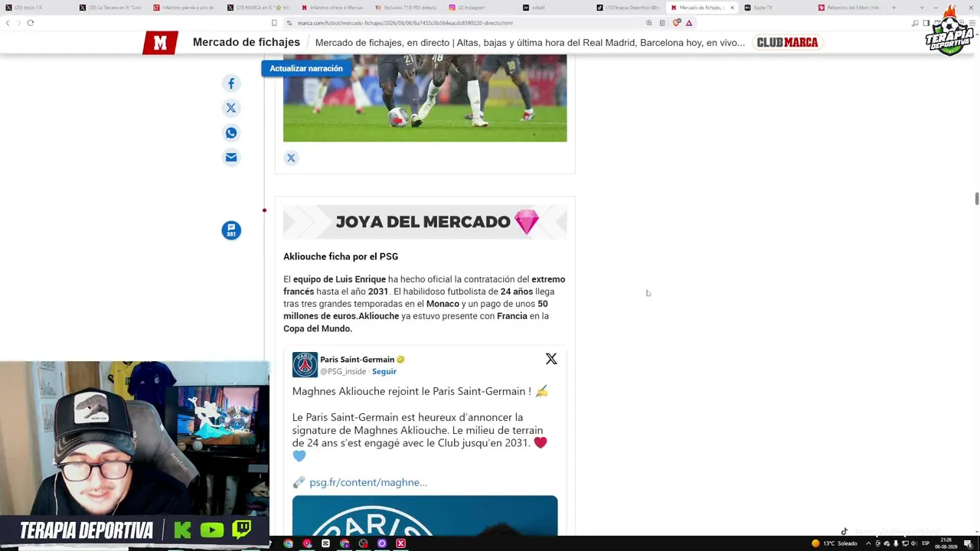The height and width of the screenshot is (551, 980).
Task: Click the X share icon below the football photo
Action: tap(291, 158)
